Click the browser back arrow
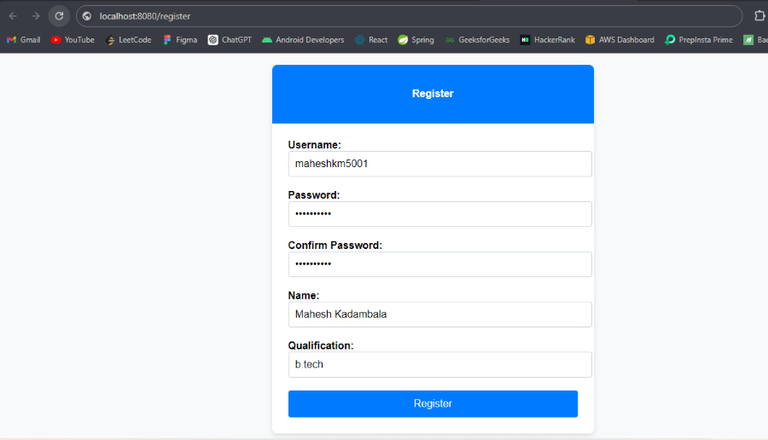The image size is (768, 440). pyautogui.click(x=13, y=16)
